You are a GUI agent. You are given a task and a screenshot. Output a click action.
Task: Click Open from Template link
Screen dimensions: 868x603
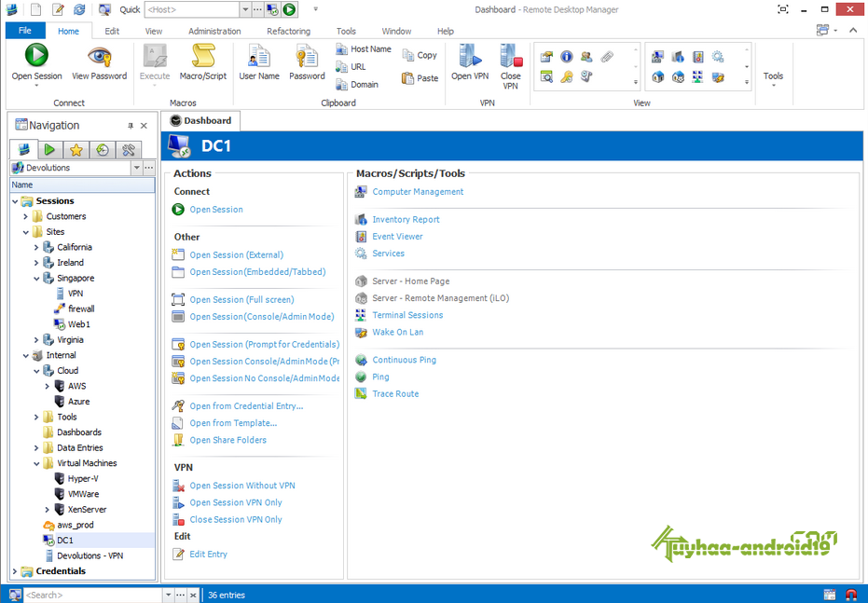(233, 423)
